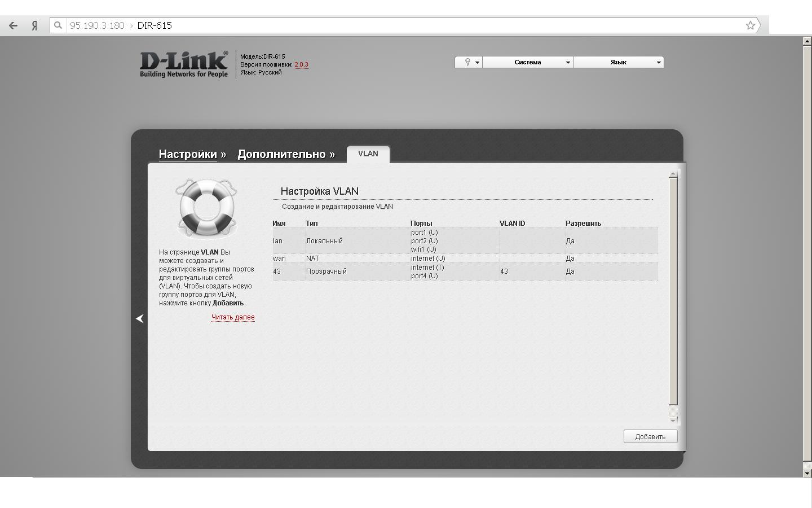Click the Настройка VLAN heading
This screenshot has height=508, width=812.
pyautogui.click(x=320, y=191)
